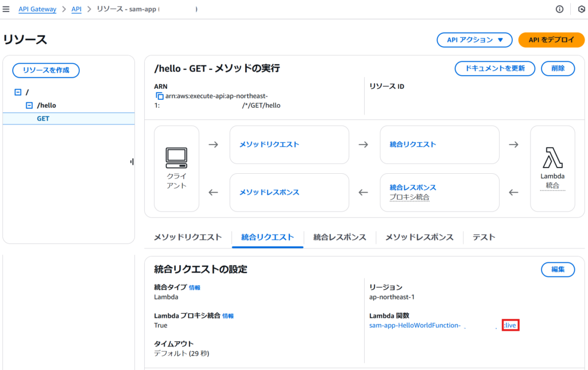Click the API breadcrumb link
Screen dimensions: 588x370
[x=76, y=9]
